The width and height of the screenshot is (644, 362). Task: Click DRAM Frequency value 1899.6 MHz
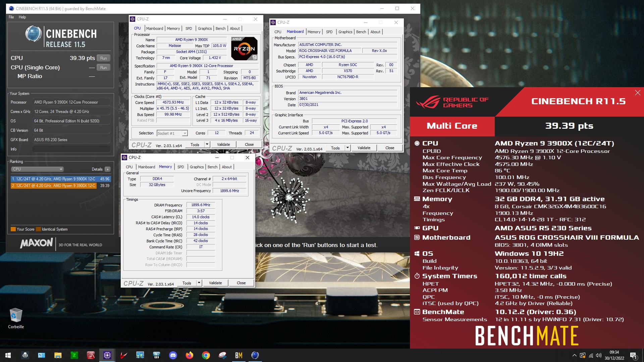pyautogui.click(x=201, y=205)
